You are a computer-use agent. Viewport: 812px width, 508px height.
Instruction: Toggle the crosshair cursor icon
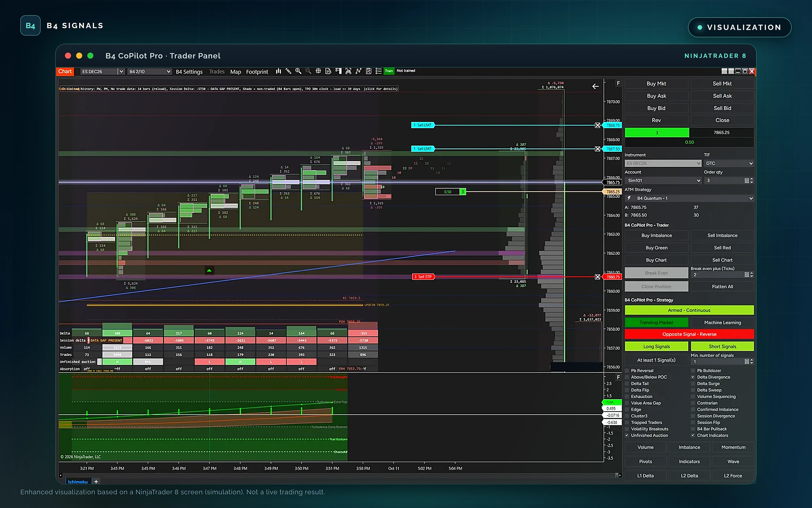[x=318, y=71]
